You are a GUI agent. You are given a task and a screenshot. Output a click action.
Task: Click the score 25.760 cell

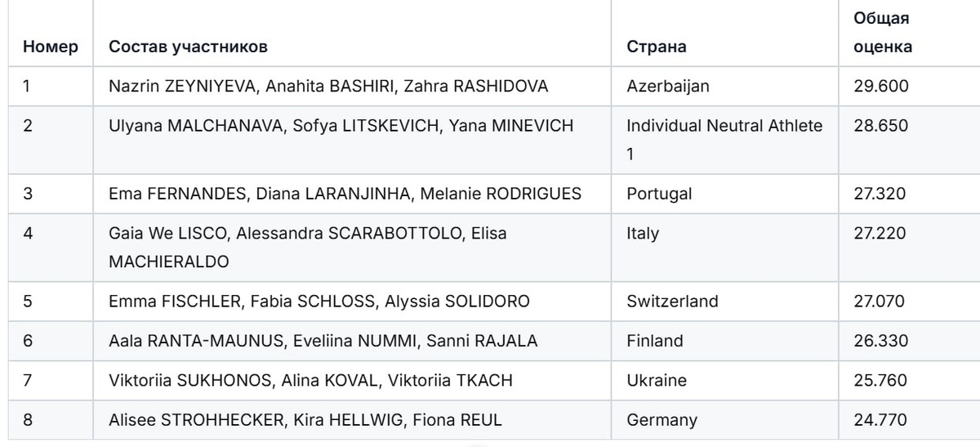tap(880, 381)
